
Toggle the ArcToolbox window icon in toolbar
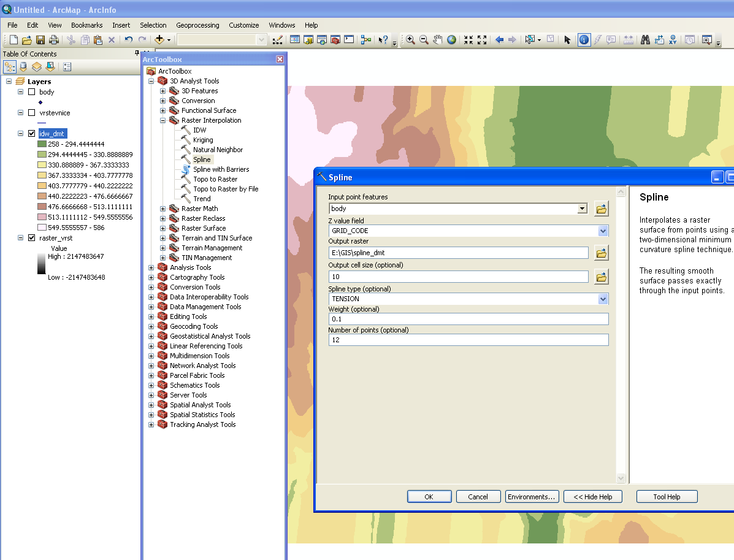[335, 40]
